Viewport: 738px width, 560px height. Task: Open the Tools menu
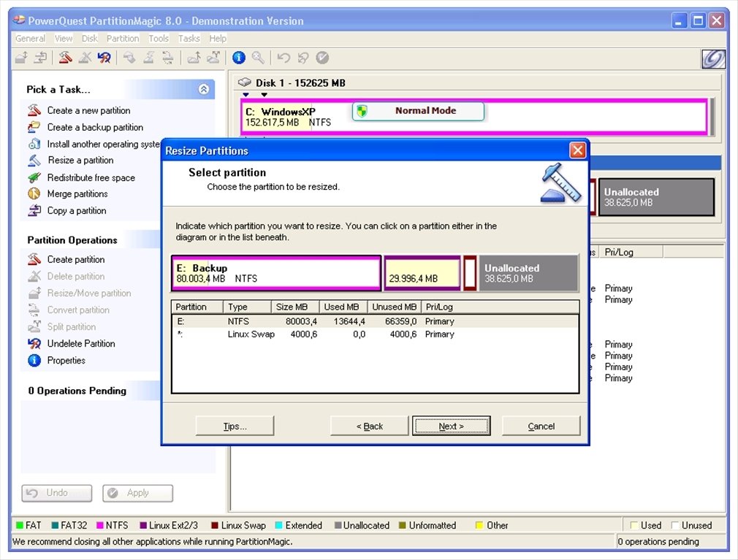click(159, 39)
